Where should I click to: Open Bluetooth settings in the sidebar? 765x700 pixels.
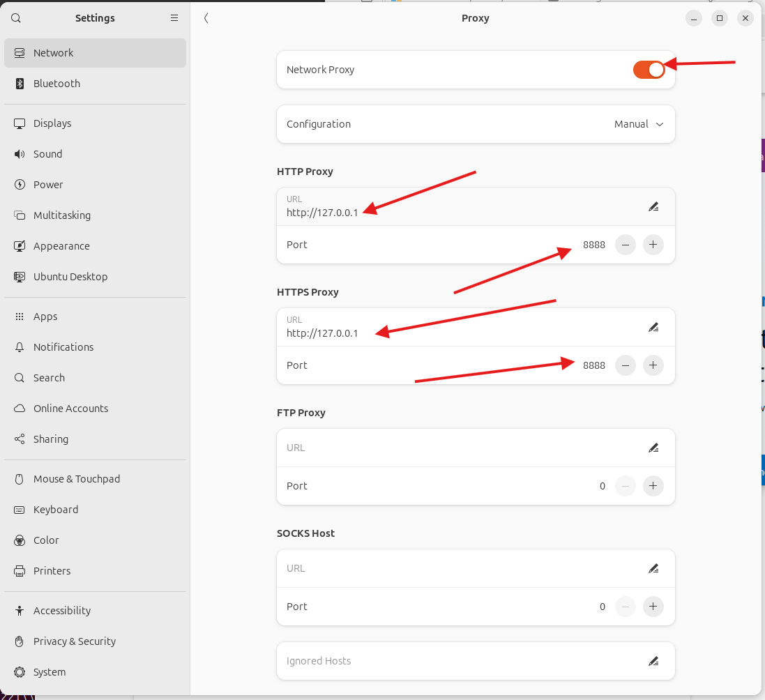(x=56, y=84)
